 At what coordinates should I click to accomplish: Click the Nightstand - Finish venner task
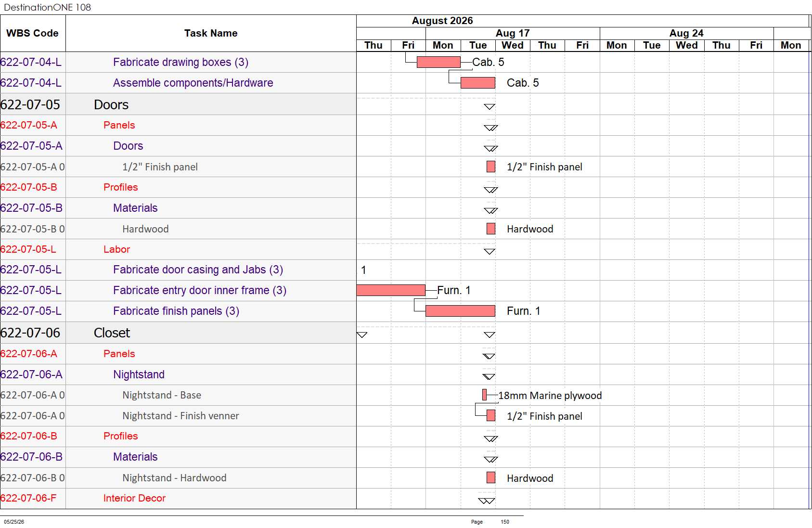coord(180,416)
